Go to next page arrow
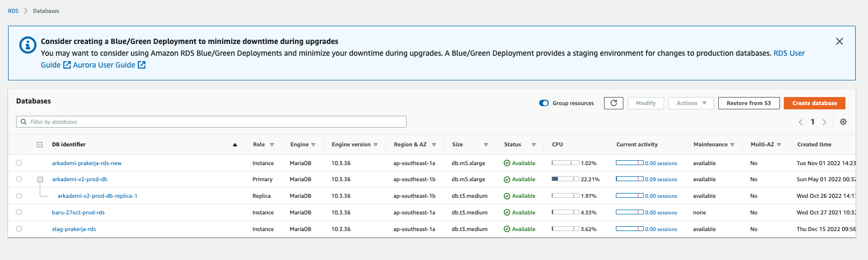This screenshot has width=868, height=260. click(x=825, y=122)
